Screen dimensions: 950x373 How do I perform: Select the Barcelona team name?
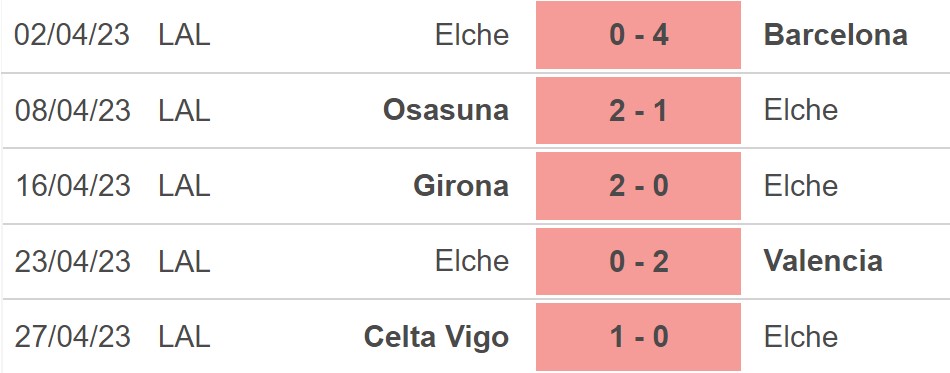coord(835,35)
